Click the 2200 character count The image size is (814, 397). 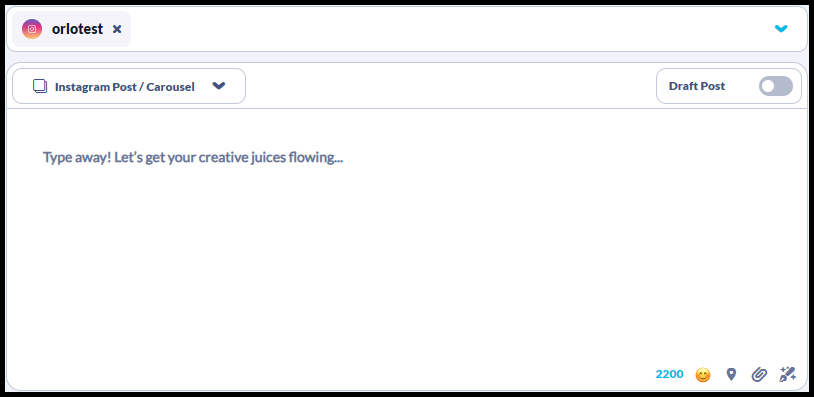(x=670, y=374)
